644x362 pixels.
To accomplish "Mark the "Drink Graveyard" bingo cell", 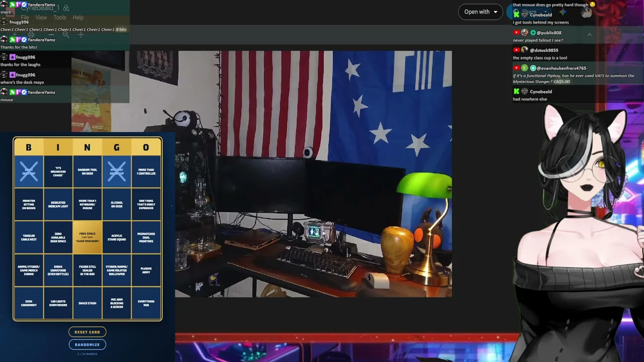I will [x=58, y=270].
